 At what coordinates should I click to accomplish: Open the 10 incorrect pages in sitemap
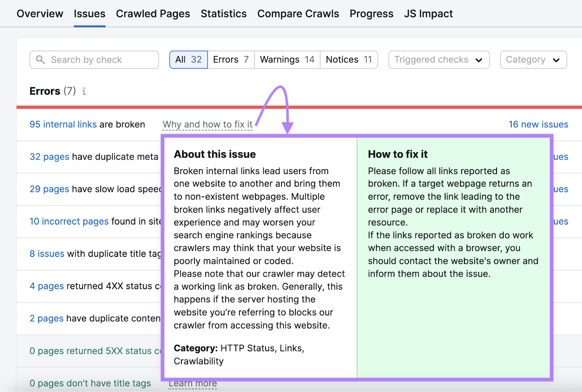coord(68,221)
